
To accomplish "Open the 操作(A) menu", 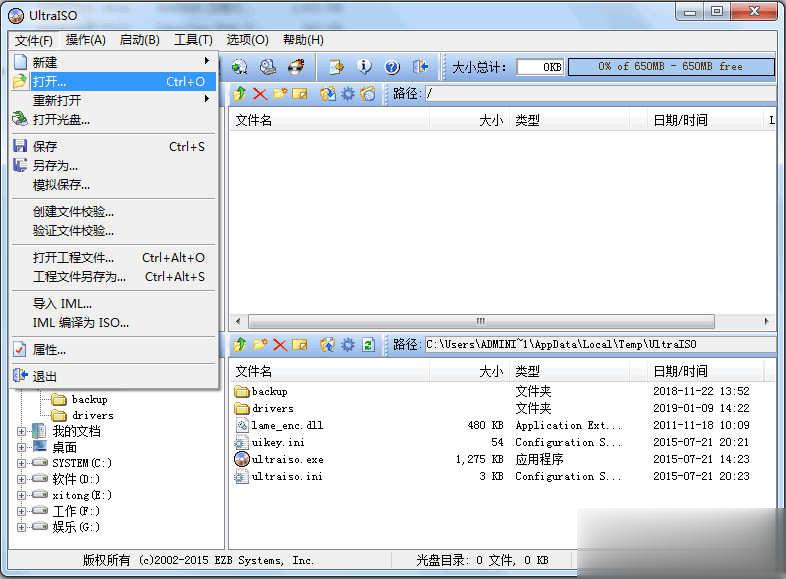I will (85, 40).
